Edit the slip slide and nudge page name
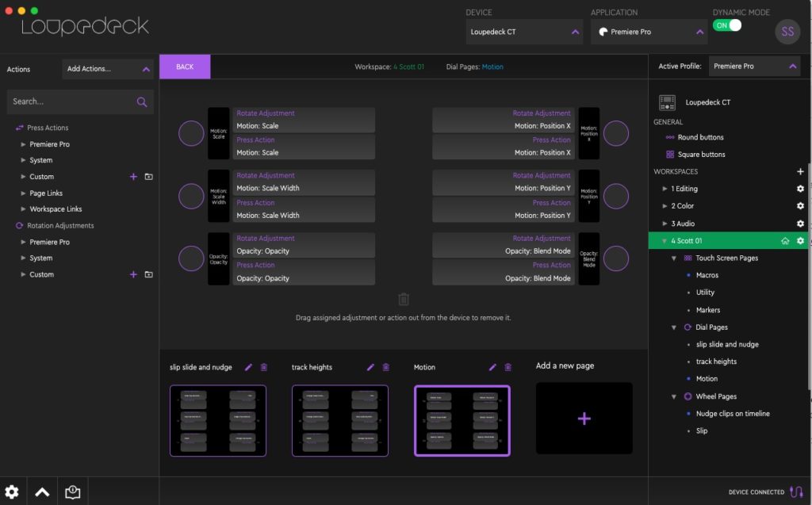The width and height of the screenshot is (812, 505). 248,367
